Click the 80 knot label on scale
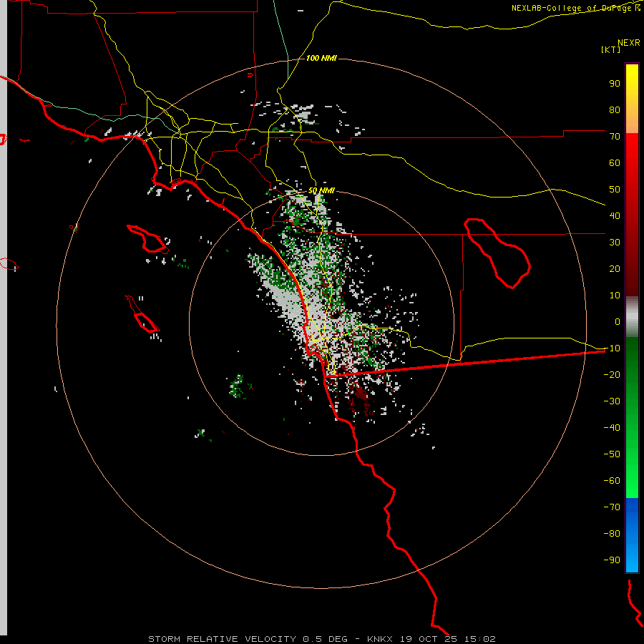This screenshot has width=644, height=644. point(615,109)
